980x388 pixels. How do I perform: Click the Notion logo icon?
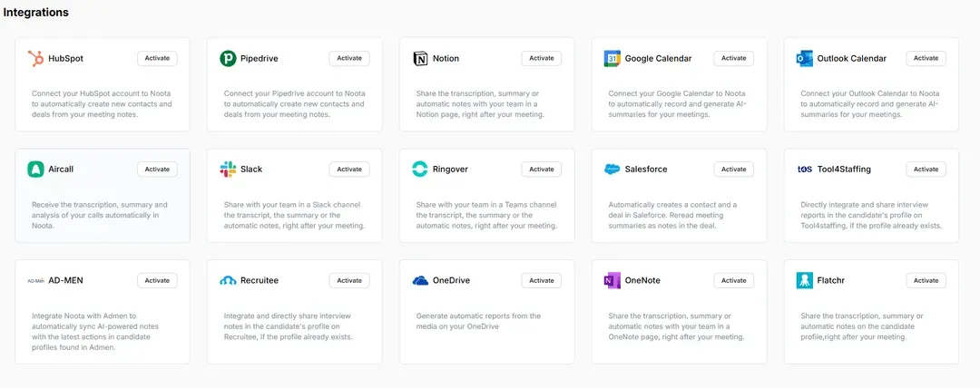420,59
